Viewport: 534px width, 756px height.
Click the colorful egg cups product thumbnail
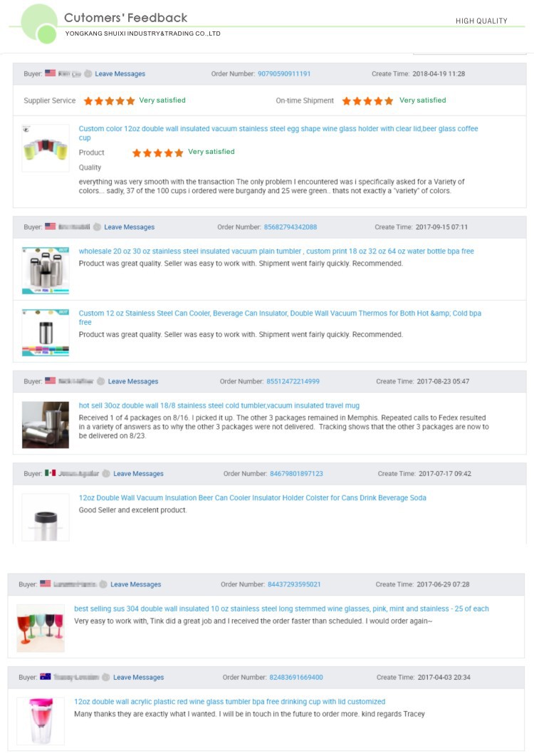(x=46, y=148)
